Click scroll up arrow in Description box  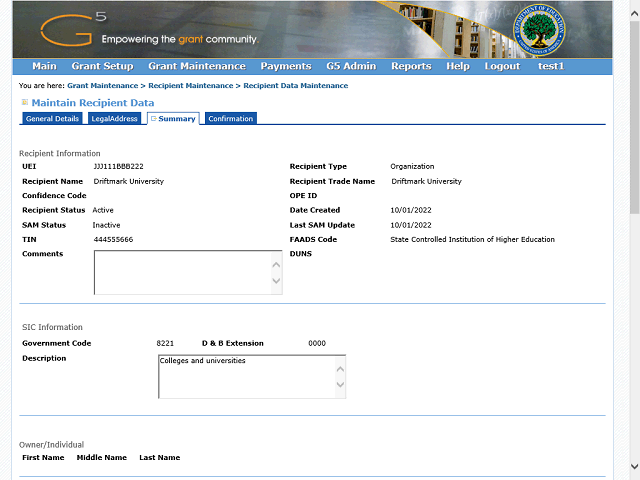point(340,366)
